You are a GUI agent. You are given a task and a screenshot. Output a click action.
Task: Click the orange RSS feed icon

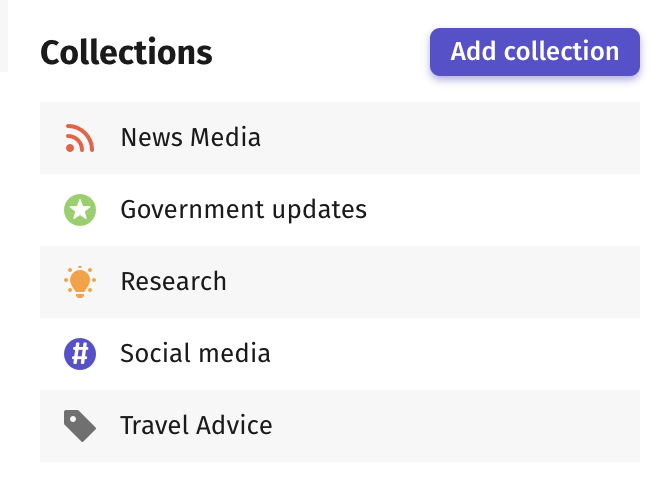point(80,138)
